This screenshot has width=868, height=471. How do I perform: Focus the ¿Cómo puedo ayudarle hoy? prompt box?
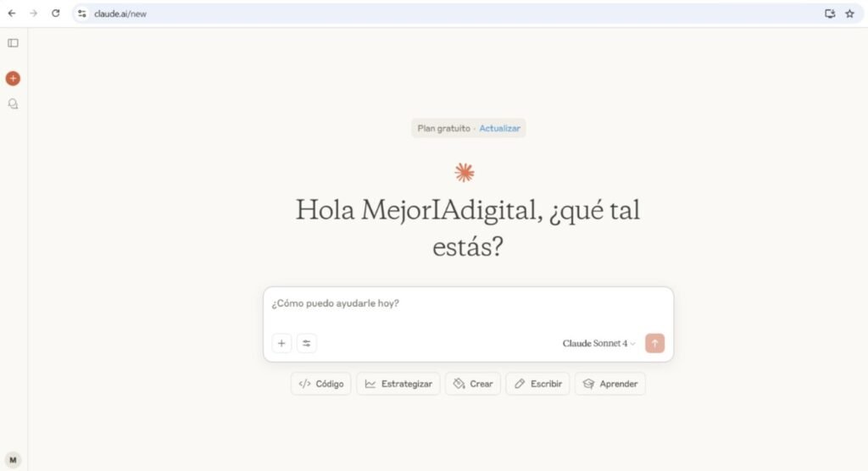468,304
